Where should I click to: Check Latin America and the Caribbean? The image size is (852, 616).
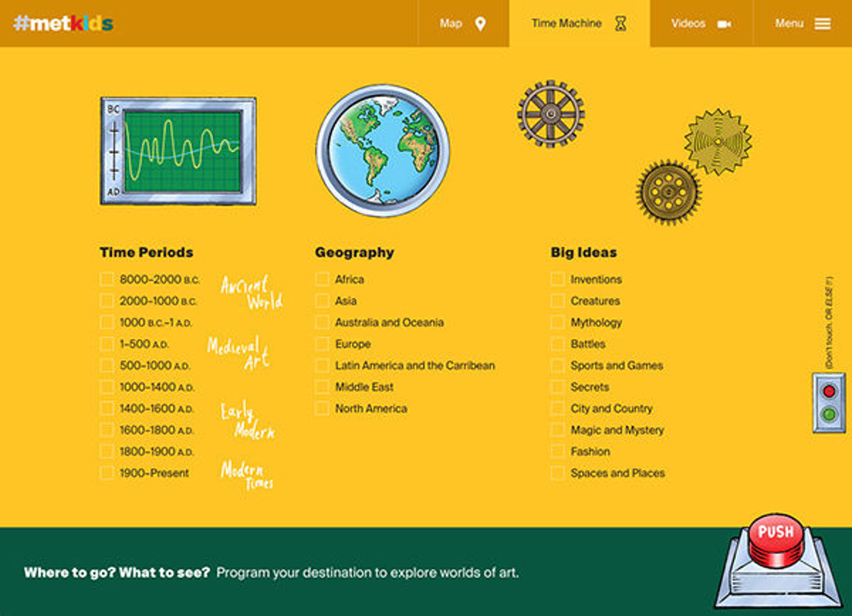[322, 365]
